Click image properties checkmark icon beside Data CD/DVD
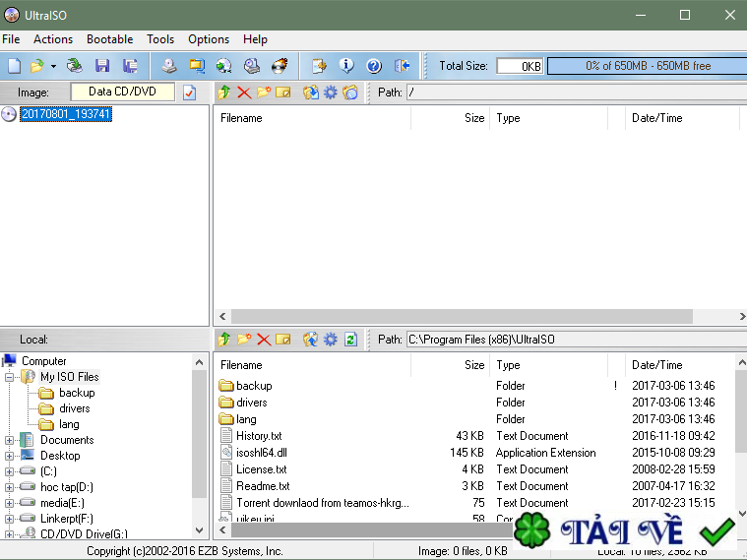Image resolution: width=747 pixels, height=560 pixels. tap(190, 93)
